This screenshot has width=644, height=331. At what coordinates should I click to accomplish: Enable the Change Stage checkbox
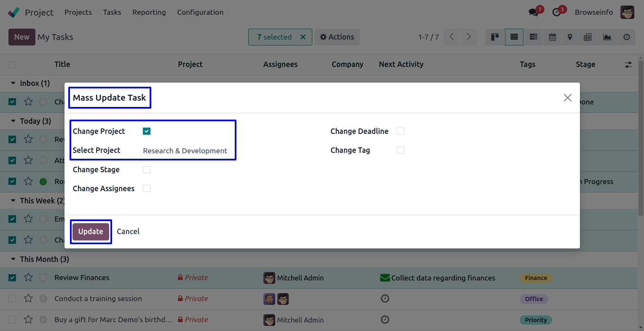click(x=147, y=170)
